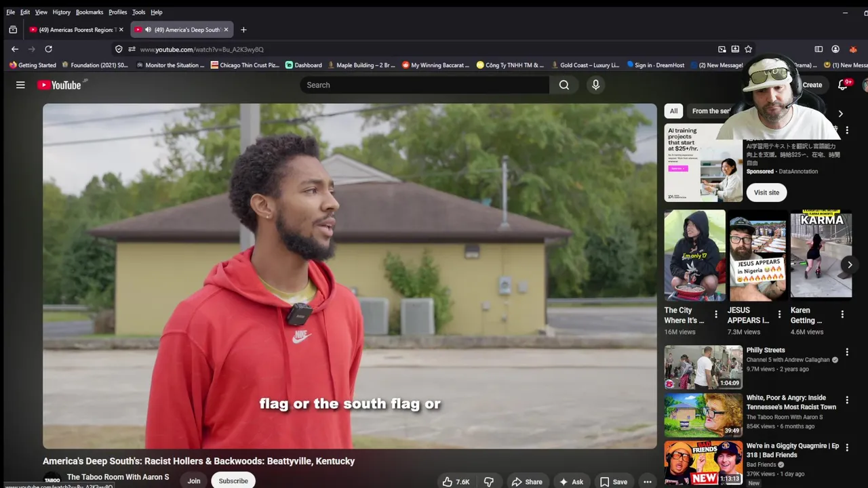Viewport: 868px width, 488px height.
Task: Join The Taboo Room channel membership
Action: click(194, 481)
